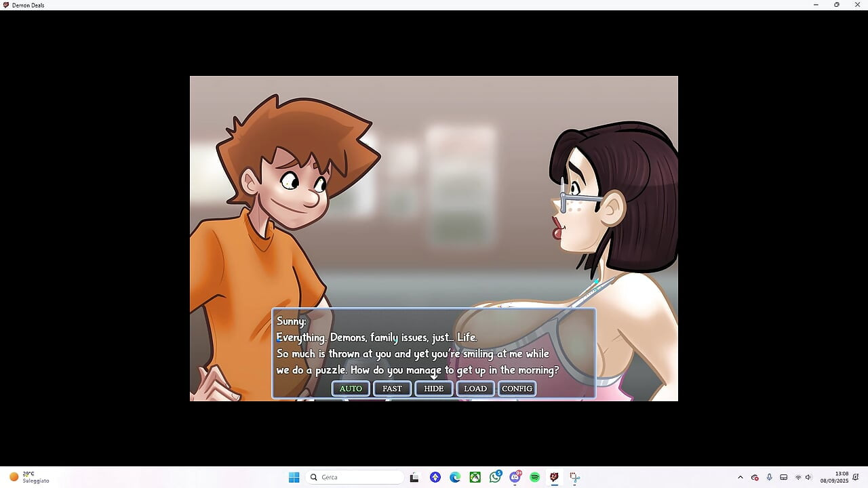
Task: Open the 13:08 clock and date
Action: coord(834,477)
